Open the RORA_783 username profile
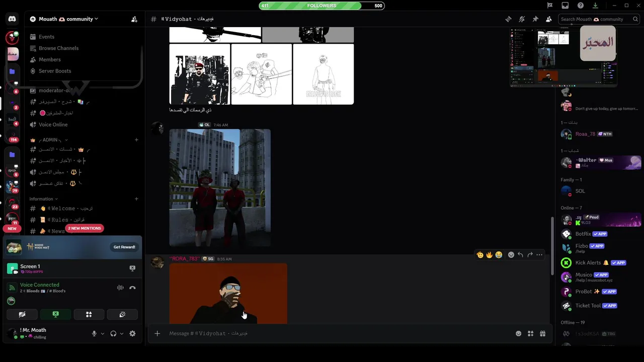The image size is (644, 362). [x=184, y=259]
